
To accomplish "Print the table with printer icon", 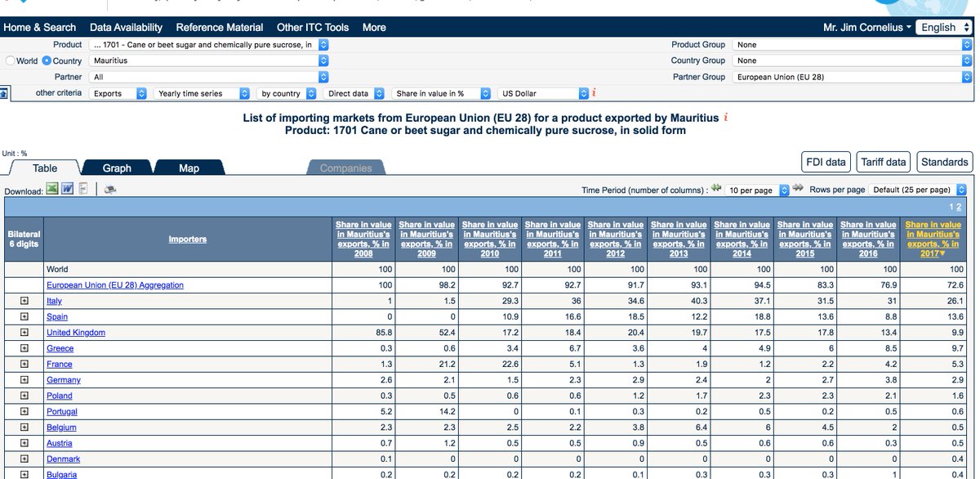I will click(109, 190).
